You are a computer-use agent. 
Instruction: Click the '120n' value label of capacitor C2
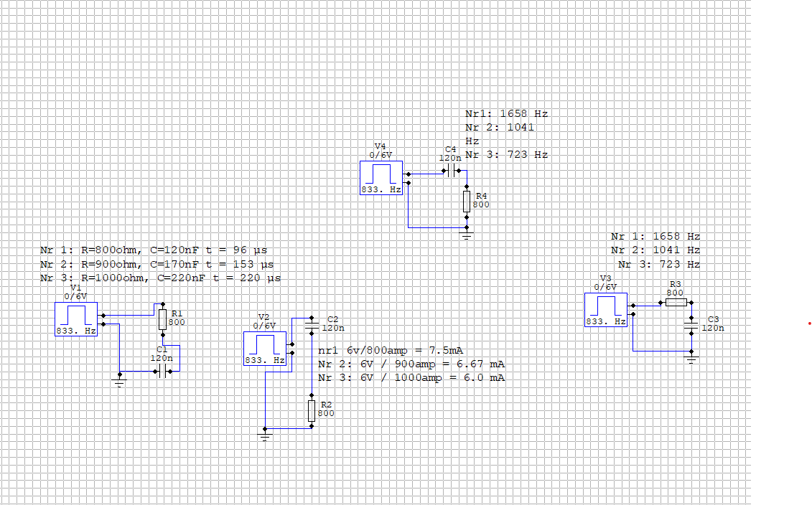(x=333, y=328)
